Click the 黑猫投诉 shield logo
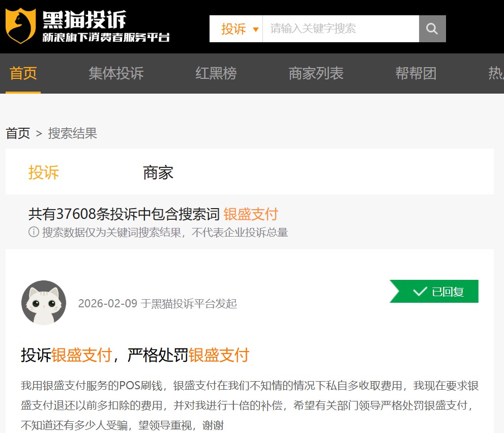The width and height of the screenshot is (504, 433). [20, 26]
